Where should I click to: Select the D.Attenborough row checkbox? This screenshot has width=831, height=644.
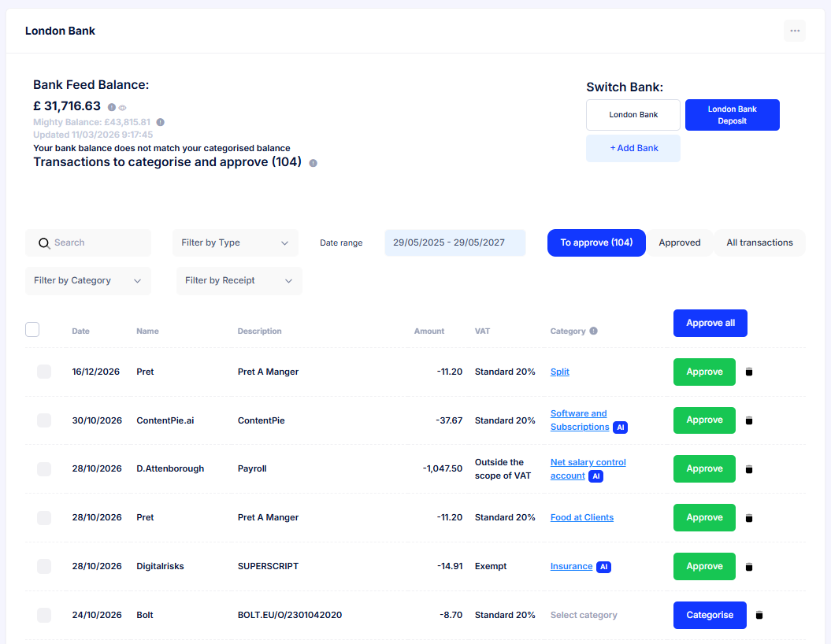(44, 469)
